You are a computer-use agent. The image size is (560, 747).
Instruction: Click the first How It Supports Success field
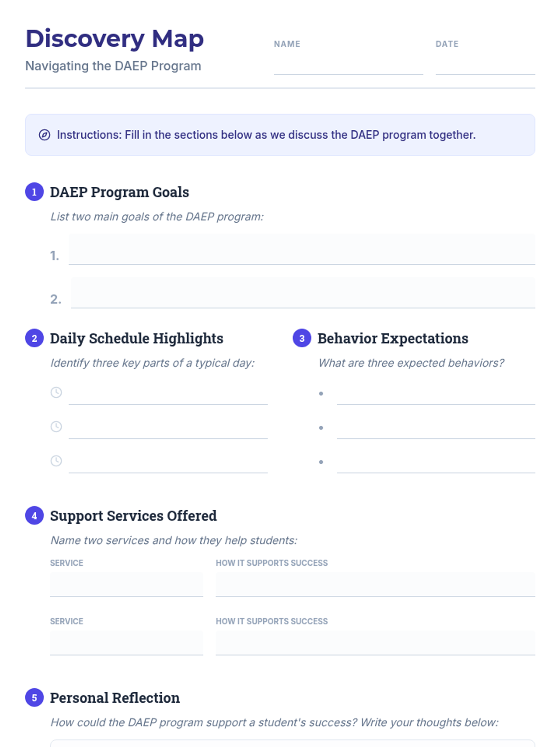click(x=375, y=585)
